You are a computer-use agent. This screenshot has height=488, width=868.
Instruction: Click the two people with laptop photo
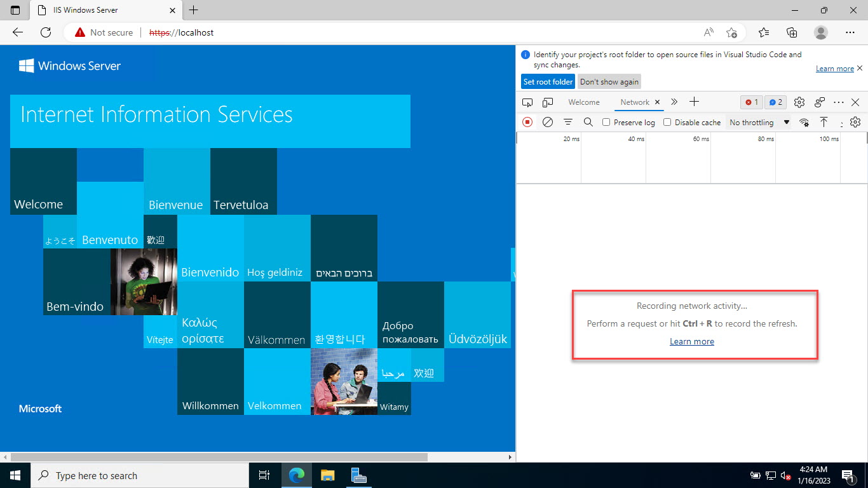pos(344,381)
